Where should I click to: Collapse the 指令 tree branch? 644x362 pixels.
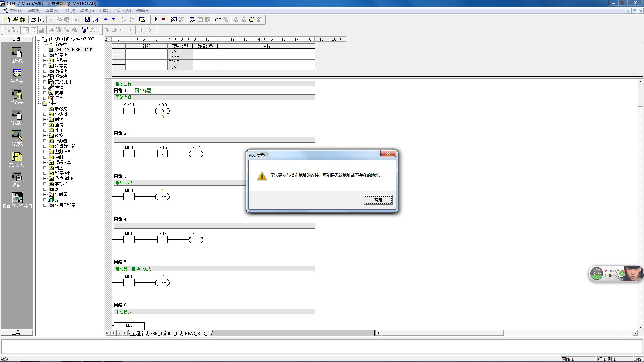pos(39,103)
